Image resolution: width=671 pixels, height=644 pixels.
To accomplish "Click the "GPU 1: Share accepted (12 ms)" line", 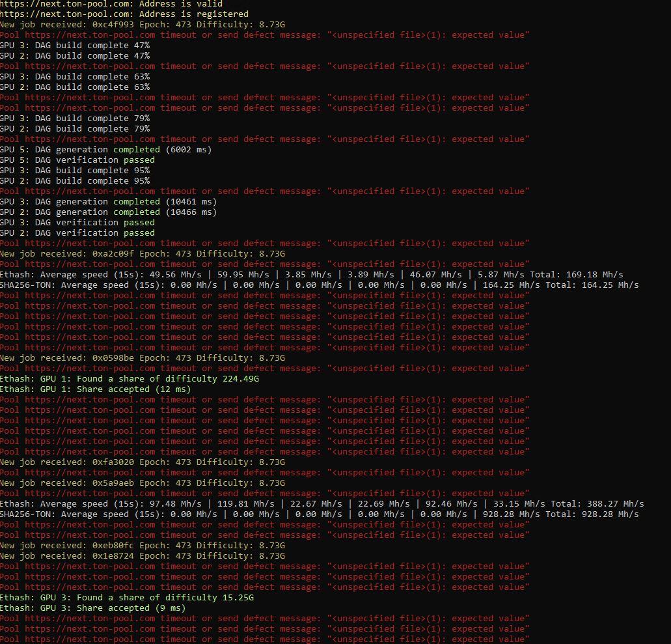I will 95,389.
